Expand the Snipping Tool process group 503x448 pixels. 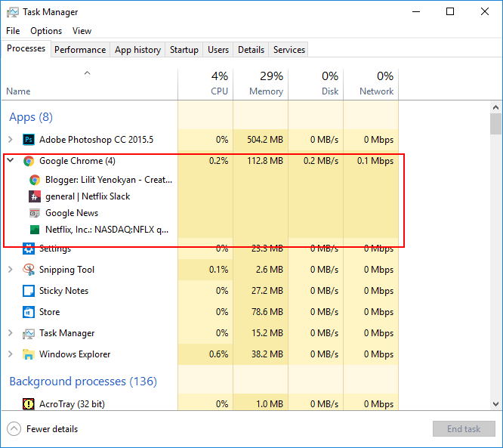[x=11, y=270]
